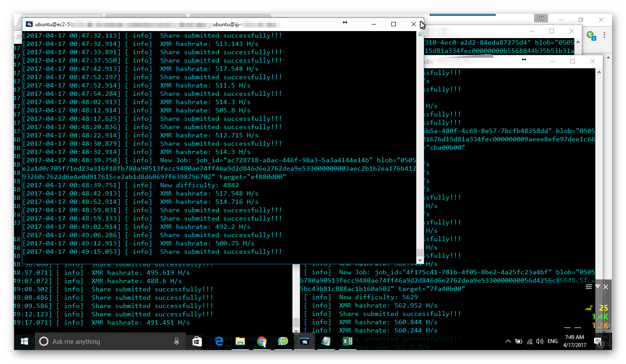626x364 pixels.
Task: Toggle the volume speaker tray icon
Action: tap(540, 341)
